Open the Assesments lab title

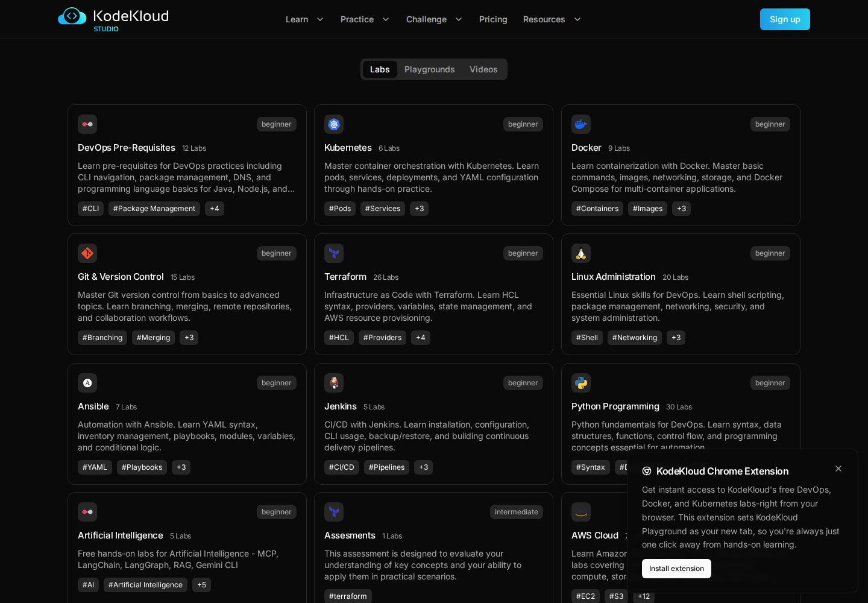click(350, 535)
